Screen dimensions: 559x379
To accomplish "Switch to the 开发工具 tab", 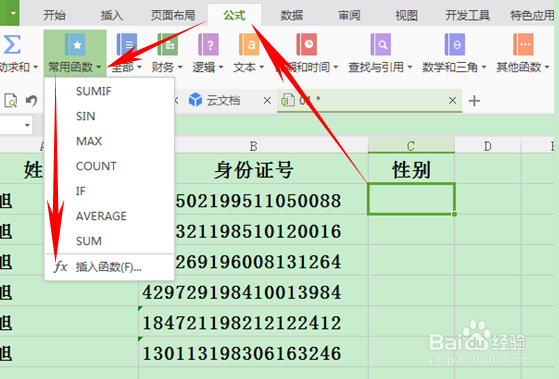I will pos(467,15).
